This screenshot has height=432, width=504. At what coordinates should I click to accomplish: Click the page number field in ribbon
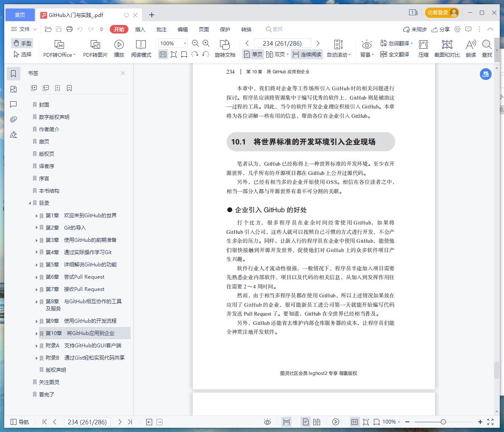point(282,43)
